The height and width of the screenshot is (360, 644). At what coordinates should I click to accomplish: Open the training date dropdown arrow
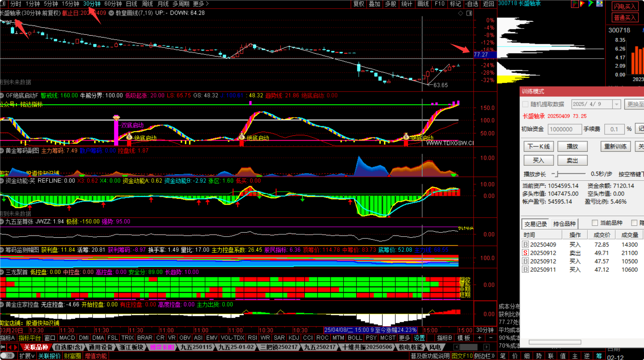tap(617, 104)
